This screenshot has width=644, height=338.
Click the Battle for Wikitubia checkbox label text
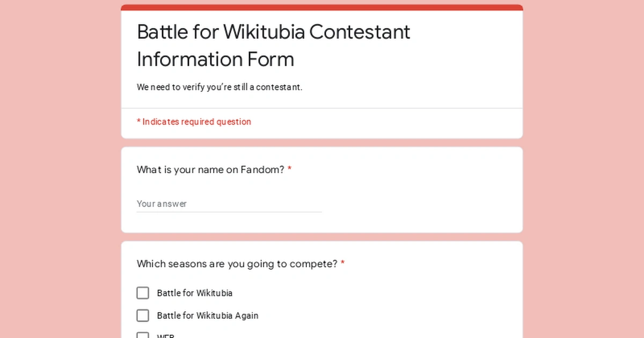[x=194, y=293]
